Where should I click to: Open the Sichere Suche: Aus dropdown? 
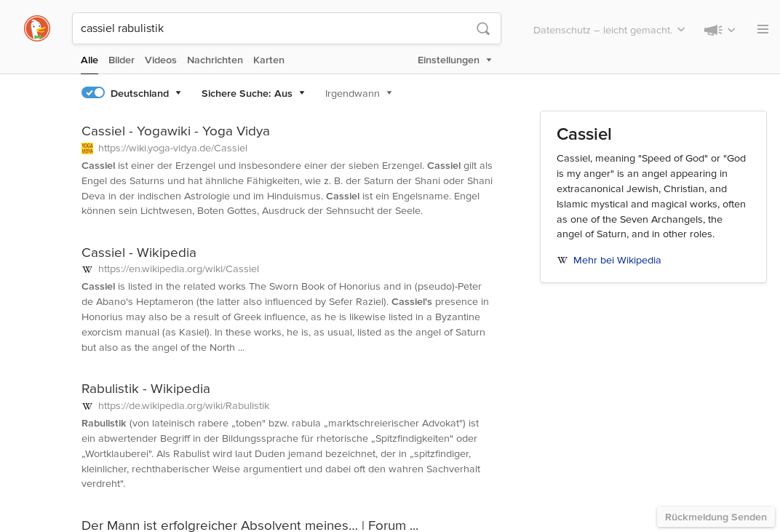coord(252,94)
